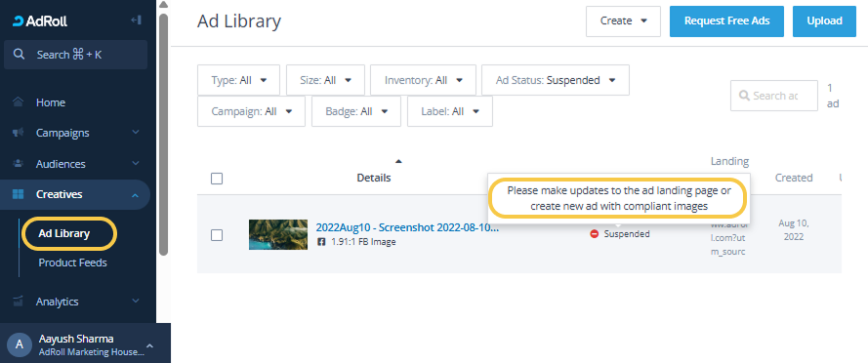Click the Aayush Sharma avatar circle
Screen dimensions: 868x363
coord(20,344)
